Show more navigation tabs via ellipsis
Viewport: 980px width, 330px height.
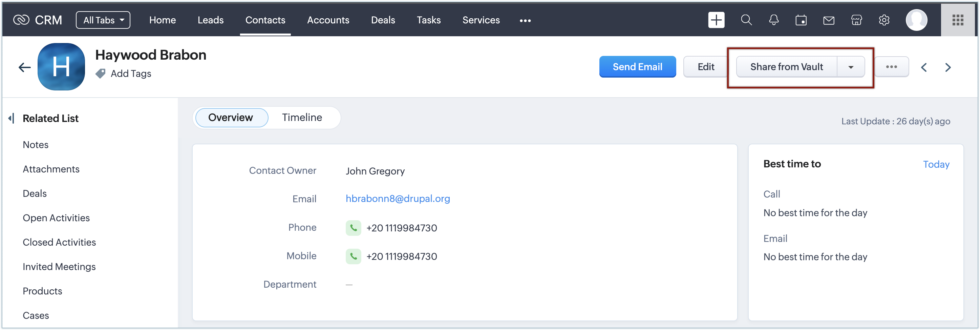click(x=525, y=21)
